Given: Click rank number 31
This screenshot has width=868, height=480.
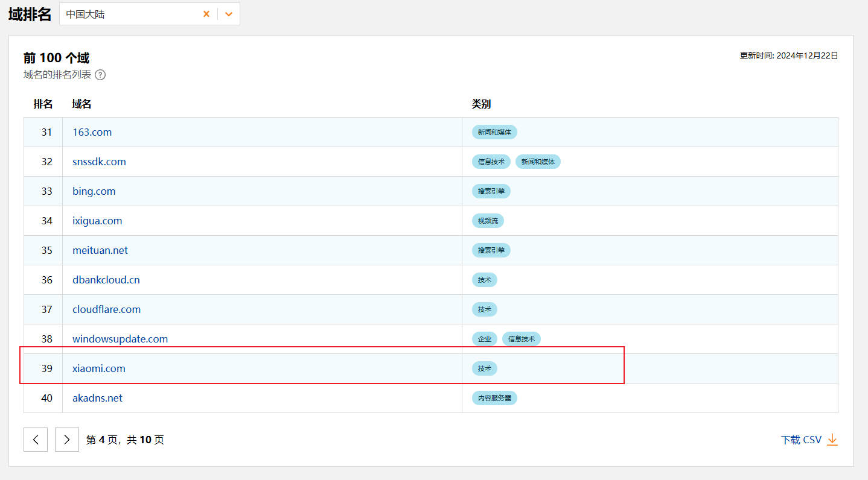Looking at the screenshot, I should pyautogui.click(x=46, y=132).
